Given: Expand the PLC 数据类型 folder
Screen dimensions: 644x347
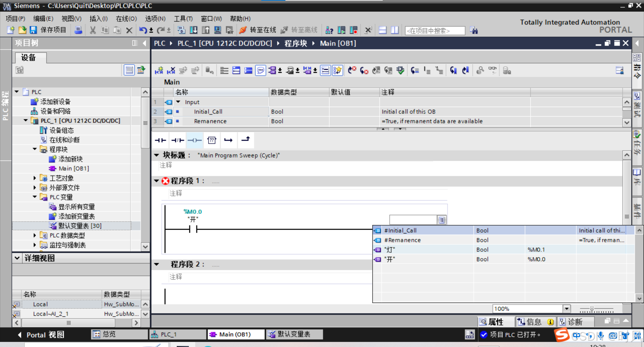Looking at the screenshot, I should pyautogui.click(x=35, y=236).
